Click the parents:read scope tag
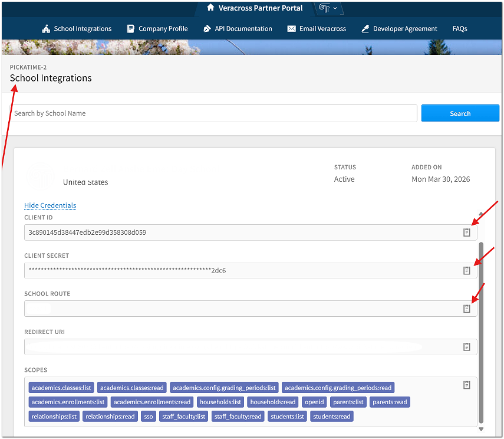 pos(390,402)
